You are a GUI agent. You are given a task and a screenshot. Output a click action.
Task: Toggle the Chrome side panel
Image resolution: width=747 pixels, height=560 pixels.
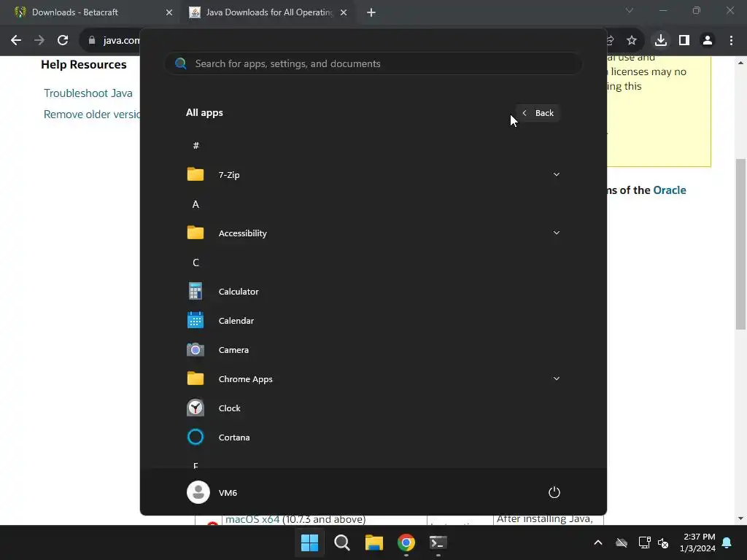[x=684, y=41]
